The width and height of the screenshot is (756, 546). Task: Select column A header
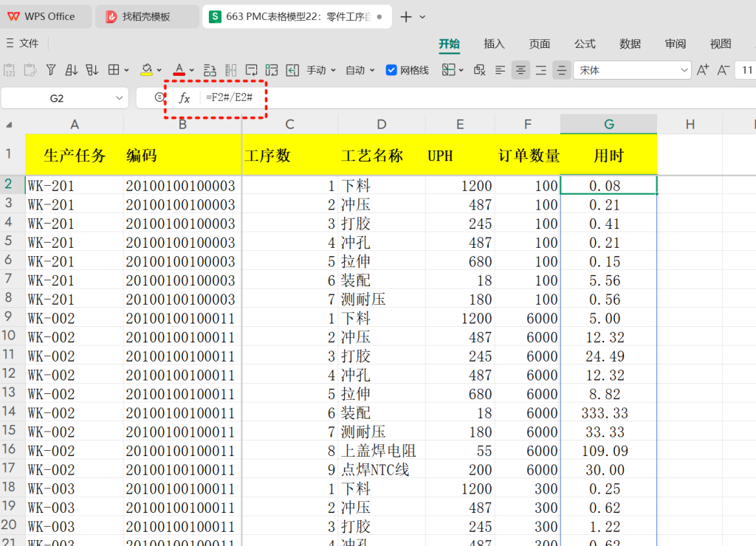75,125
